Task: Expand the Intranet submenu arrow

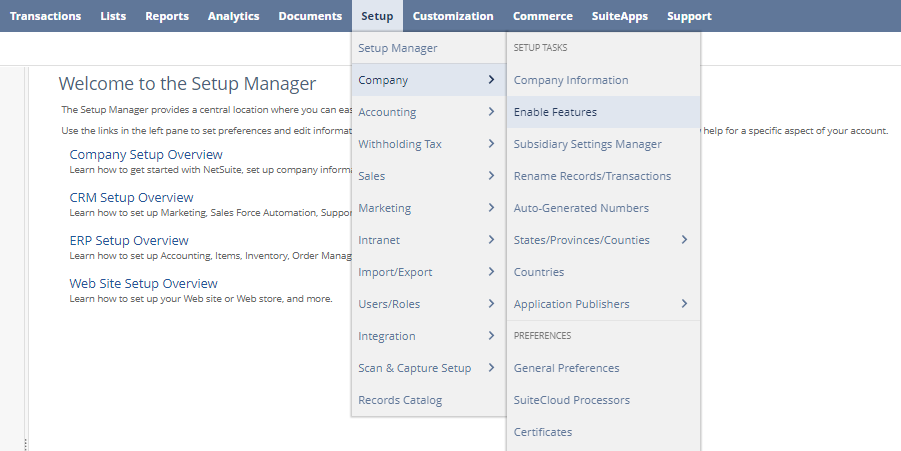Action: pyautogui.click(x=491, y=240)
